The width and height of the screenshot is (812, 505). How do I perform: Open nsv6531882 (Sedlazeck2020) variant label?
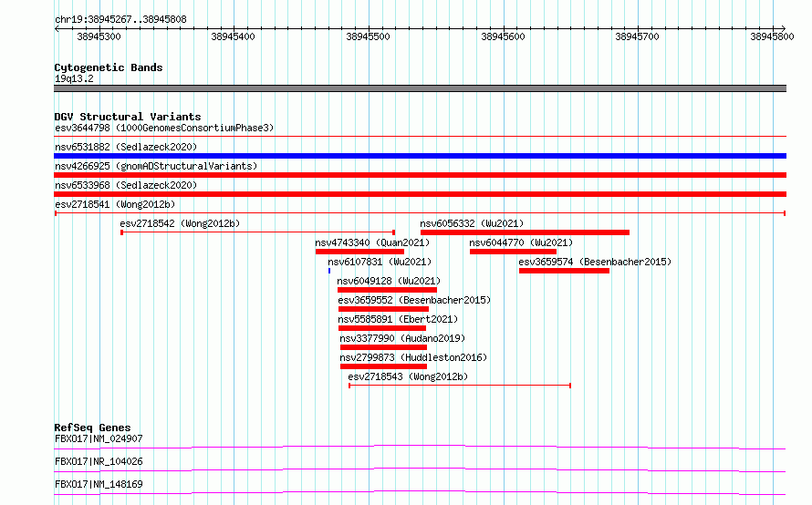click(x=126, y=147)
